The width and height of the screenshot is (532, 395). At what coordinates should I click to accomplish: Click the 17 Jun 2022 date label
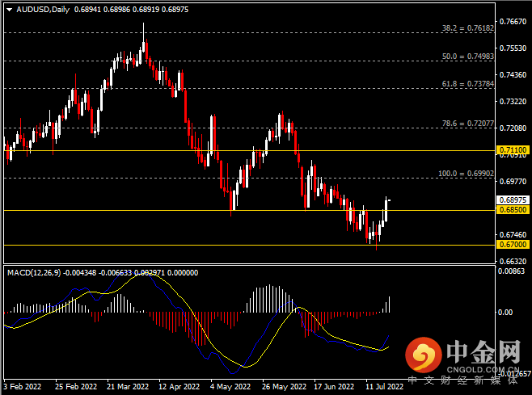click(334, 387)
